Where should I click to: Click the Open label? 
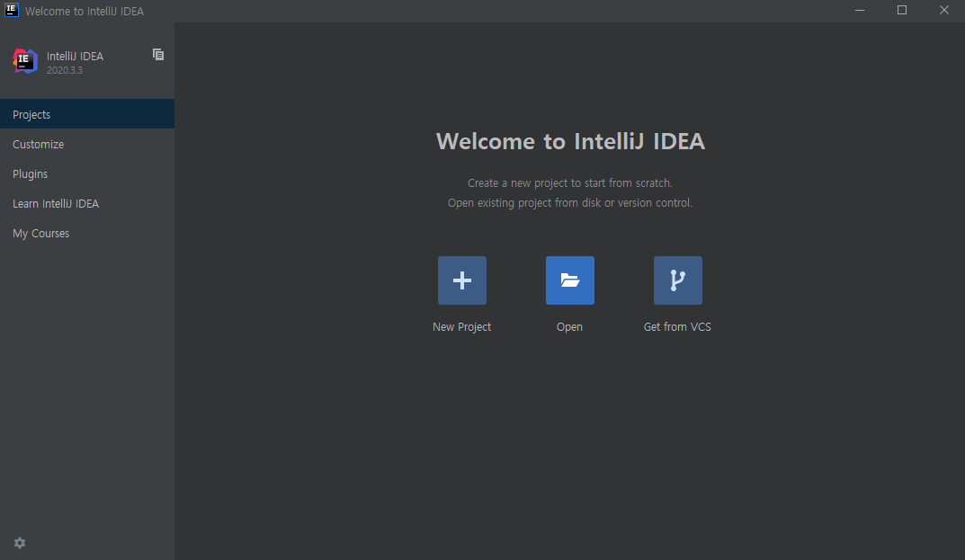point(570,327)
